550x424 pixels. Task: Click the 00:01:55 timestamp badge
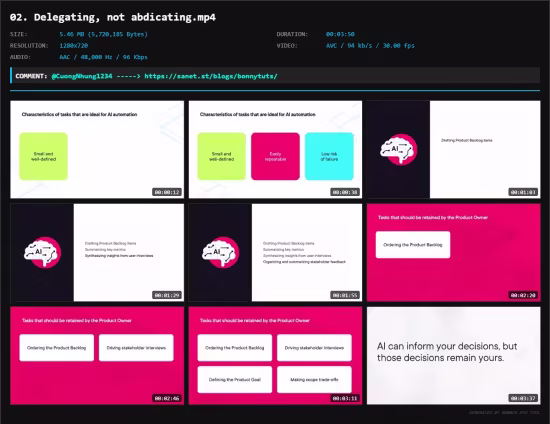[x=345, y=295]
